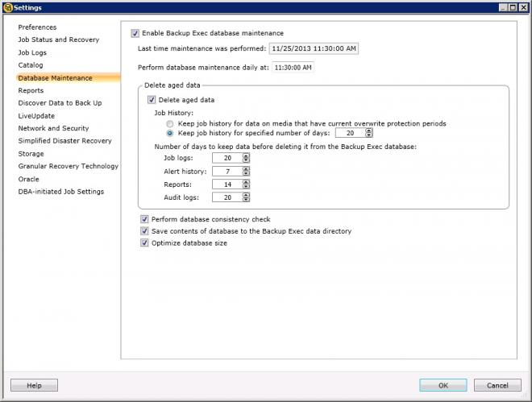
Task: Click the daily maintenance time field
Action: (293, 68)
